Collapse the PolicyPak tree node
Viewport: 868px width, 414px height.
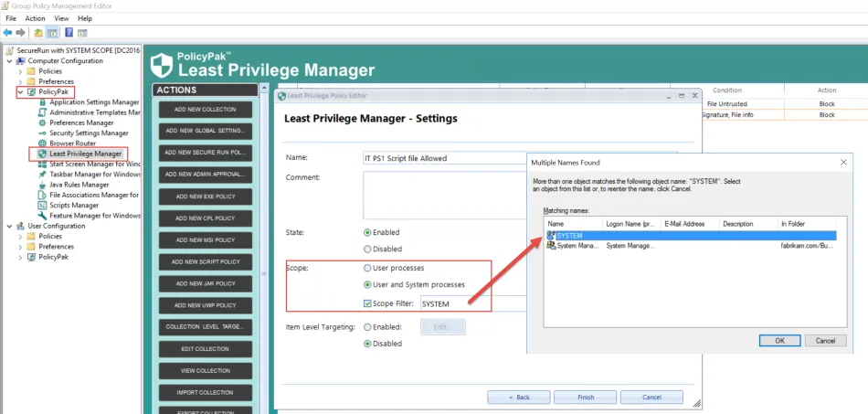21,92
